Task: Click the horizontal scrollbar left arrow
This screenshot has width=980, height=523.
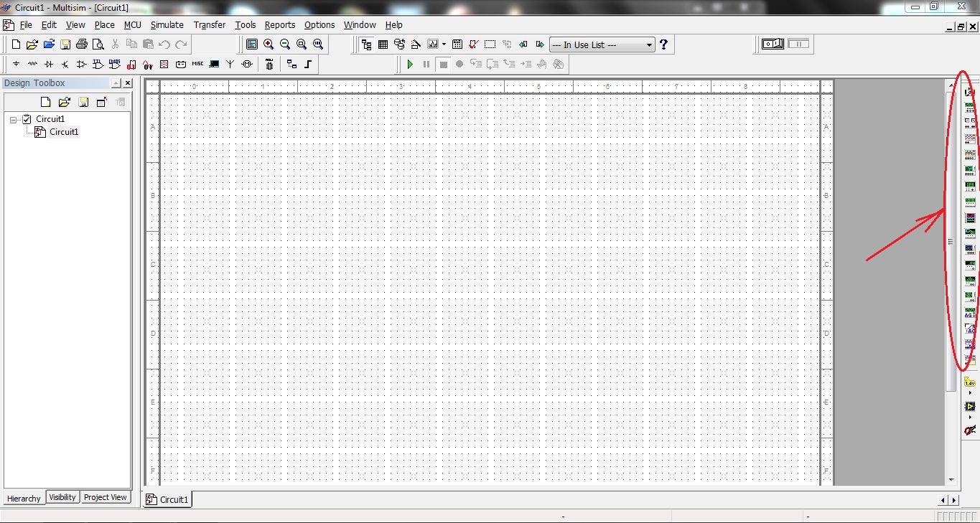Action: [943, 499]
